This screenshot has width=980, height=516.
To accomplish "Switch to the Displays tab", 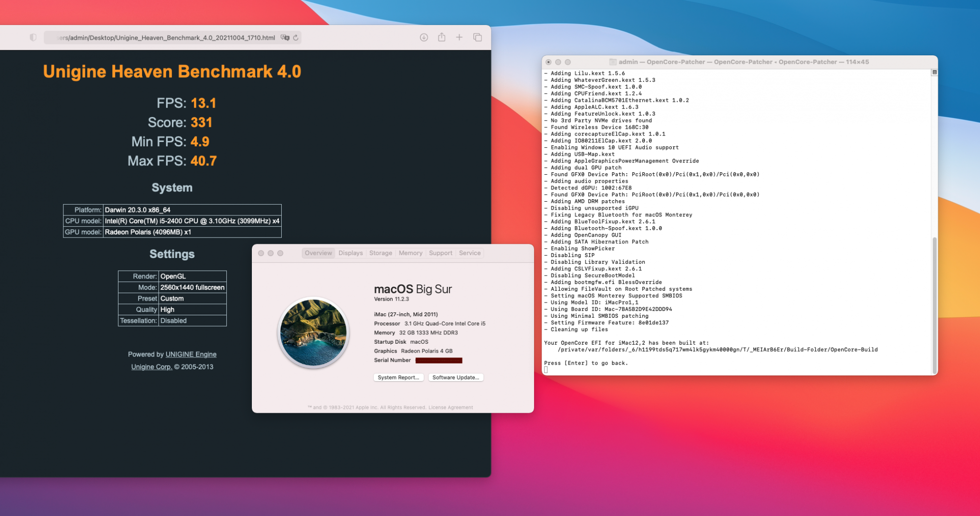I will coord(351,253).
